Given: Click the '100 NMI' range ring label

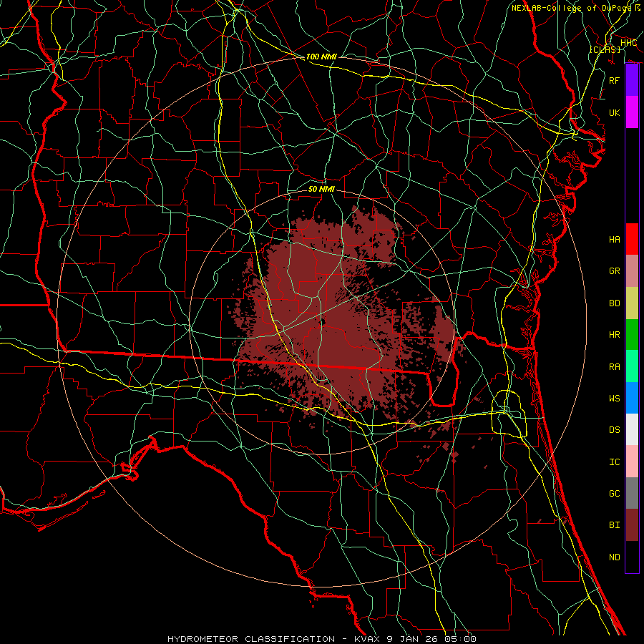Looking at the screenshot, I should (321, 57).
